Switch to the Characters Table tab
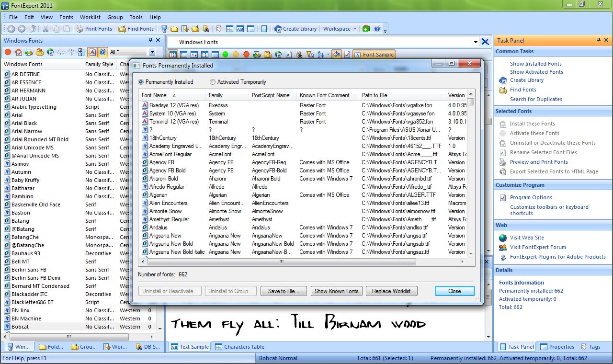Image resolution: width=613 pixels, height=364 pixels. [239, 347]
